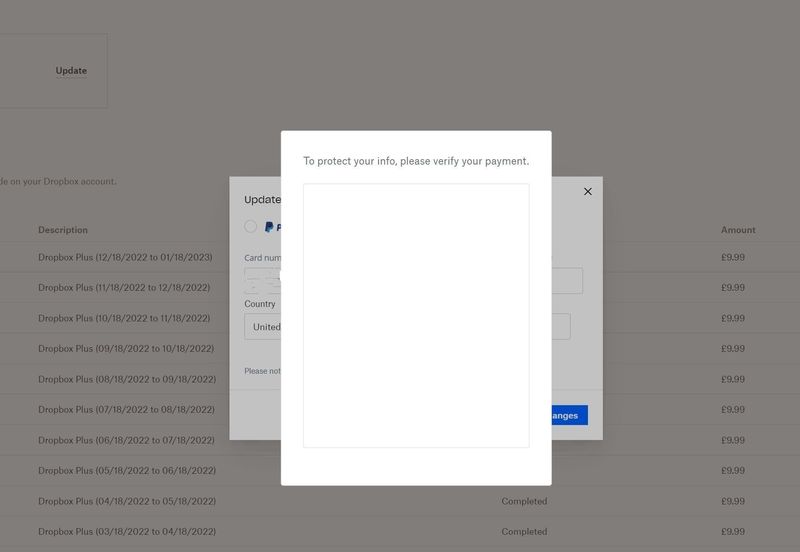This screenshot has width=800, height=552.
Task: Select Dropbox Plus (07/18/2022 to 08/18/2022) row
Action: pos(126,410)
